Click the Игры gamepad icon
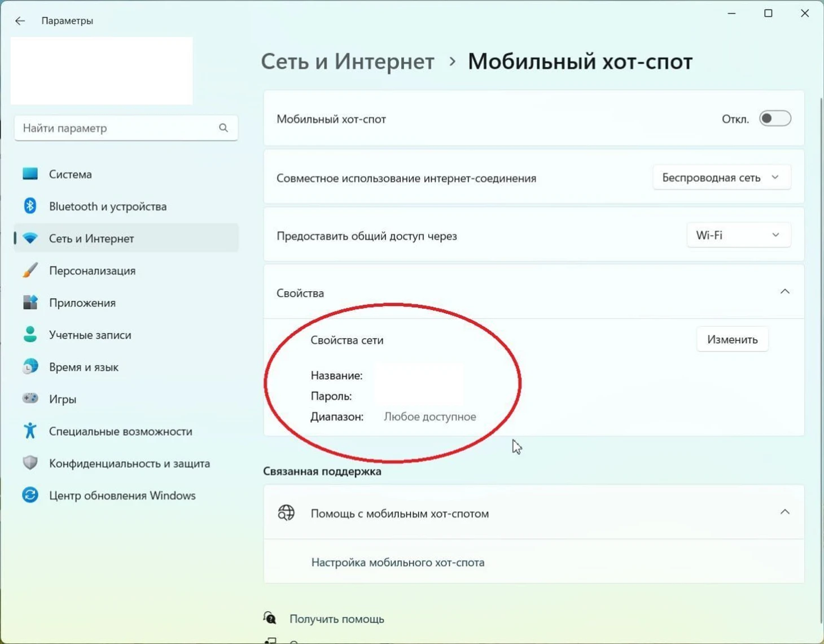Image resolution: width=824 pixels, height=644 pixels. tap(30, 398)
